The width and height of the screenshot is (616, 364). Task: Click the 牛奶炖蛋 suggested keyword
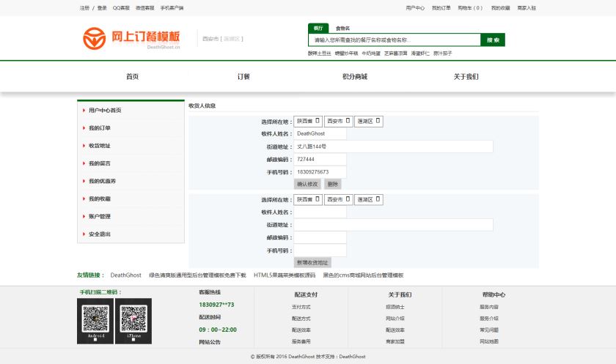[371, 53]
